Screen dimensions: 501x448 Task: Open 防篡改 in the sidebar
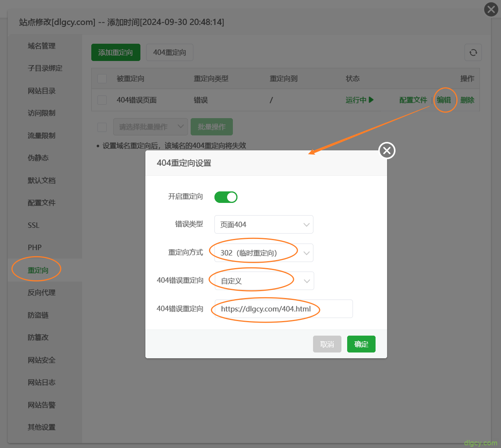coord(38,338)
